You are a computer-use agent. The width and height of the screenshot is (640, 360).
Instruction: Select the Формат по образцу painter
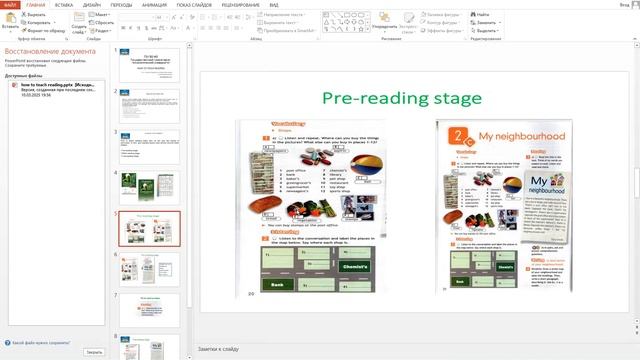tap(43, 31)
